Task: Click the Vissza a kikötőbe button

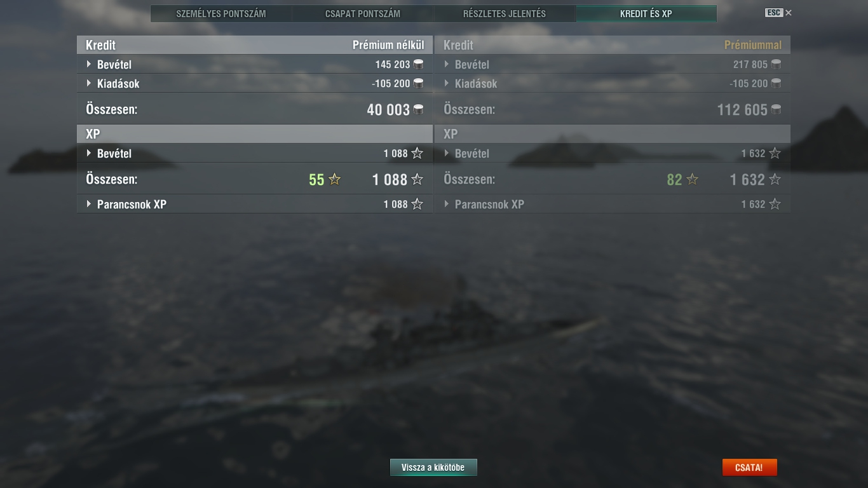Action: 433,468
